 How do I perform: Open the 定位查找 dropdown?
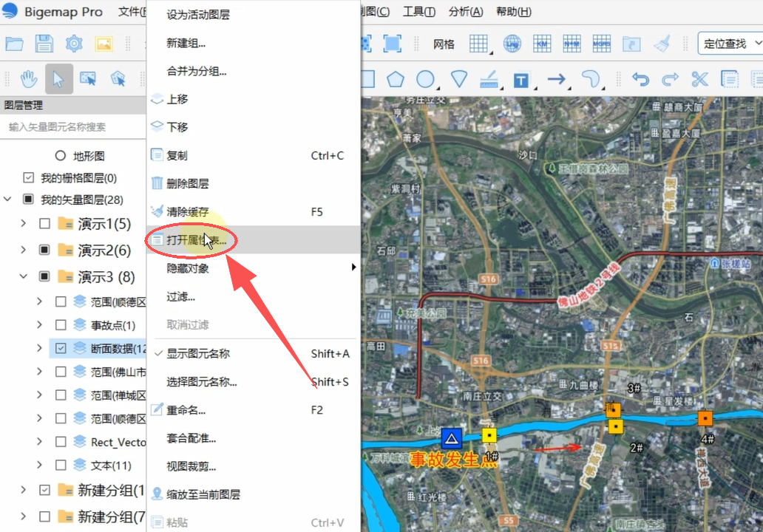point(730,44)
